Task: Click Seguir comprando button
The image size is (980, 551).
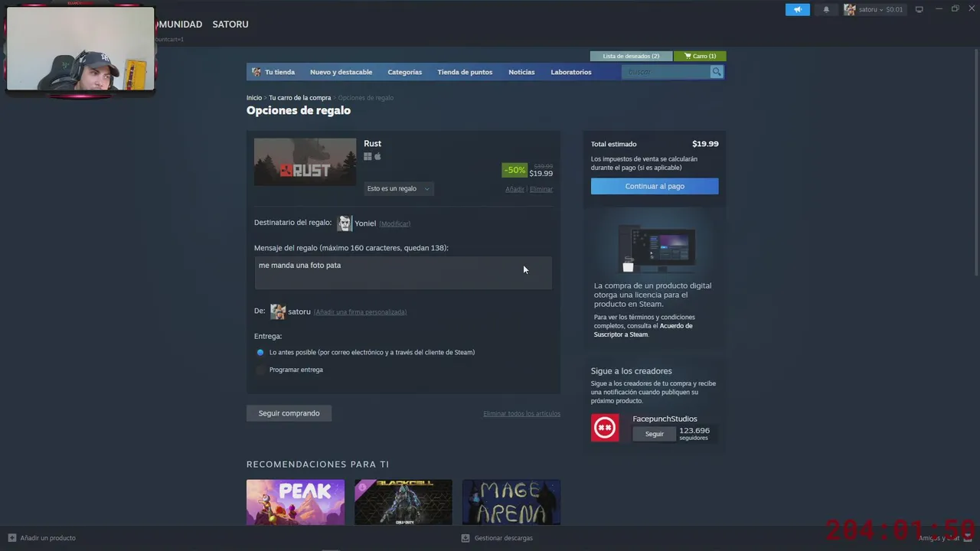Action: pyautogui.click(x=289, y=413)
